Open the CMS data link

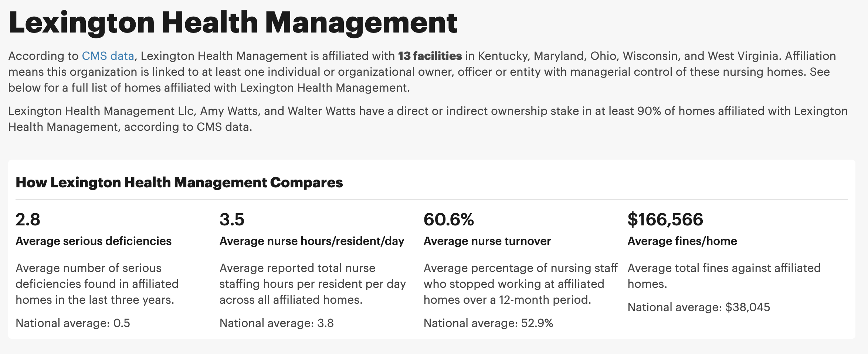(108, 56)
